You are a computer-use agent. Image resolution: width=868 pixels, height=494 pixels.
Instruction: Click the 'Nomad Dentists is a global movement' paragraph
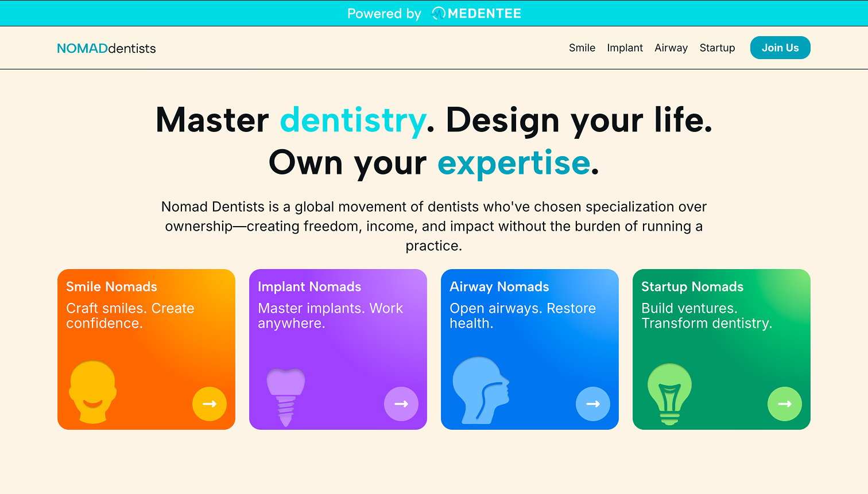(434, 226)
